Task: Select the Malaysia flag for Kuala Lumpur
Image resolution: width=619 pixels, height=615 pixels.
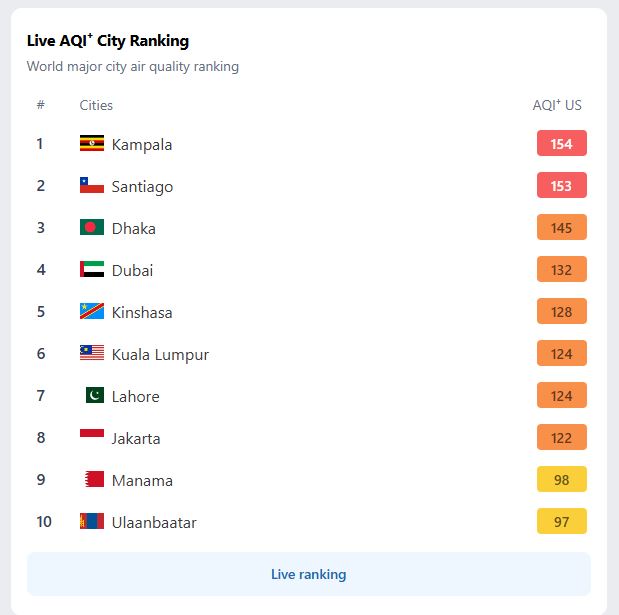Action: point(92,353)
